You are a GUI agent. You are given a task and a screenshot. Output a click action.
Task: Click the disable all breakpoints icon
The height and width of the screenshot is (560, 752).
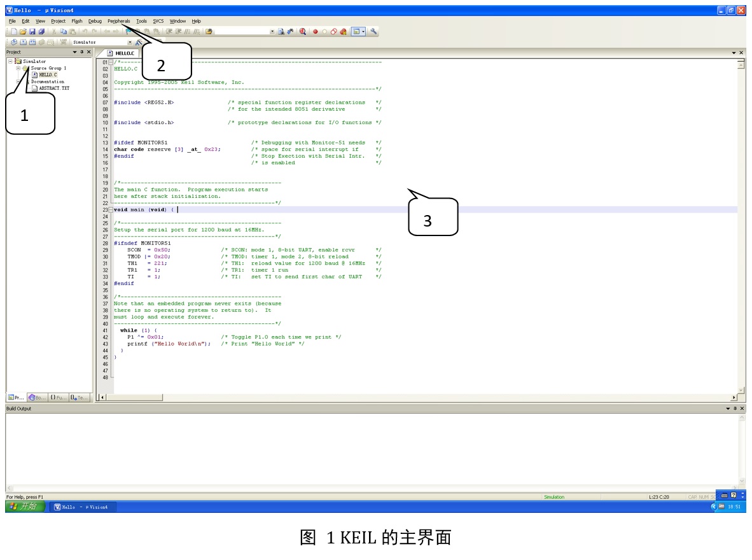click(x=333, y=32)
